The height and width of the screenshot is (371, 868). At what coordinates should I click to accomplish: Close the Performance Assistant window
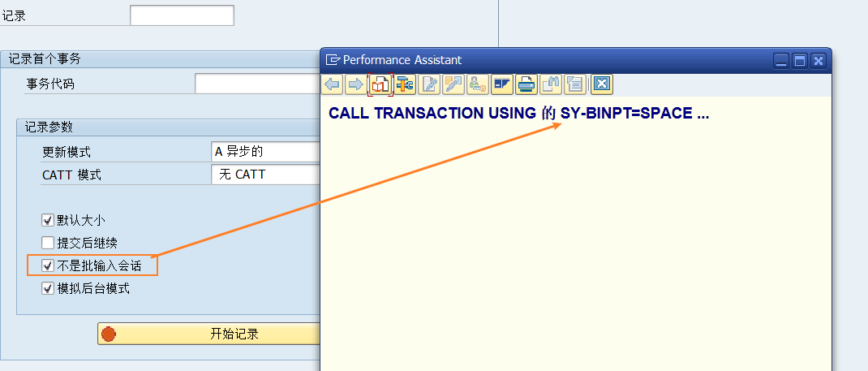(819, 60)
